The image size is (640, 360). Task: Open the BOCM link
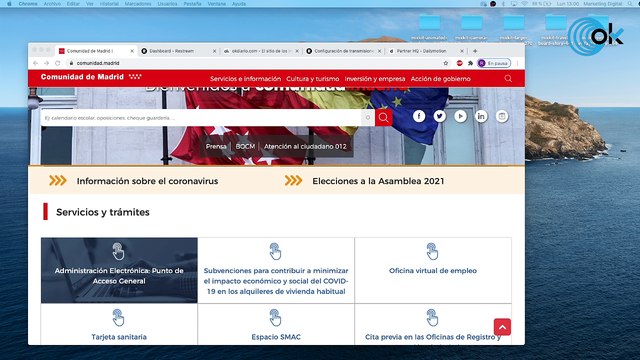[245, 146]
